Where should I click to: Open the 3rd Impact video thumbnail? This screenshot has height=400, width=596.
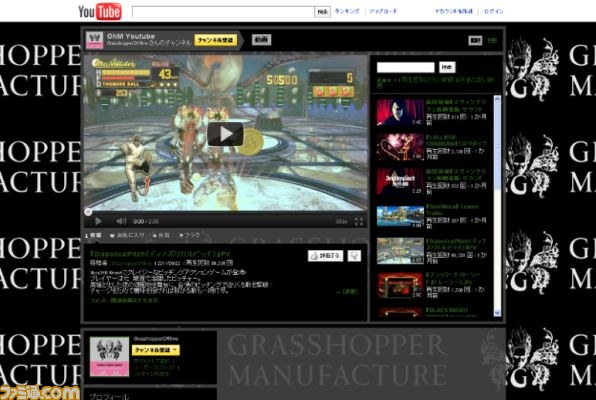400,181
